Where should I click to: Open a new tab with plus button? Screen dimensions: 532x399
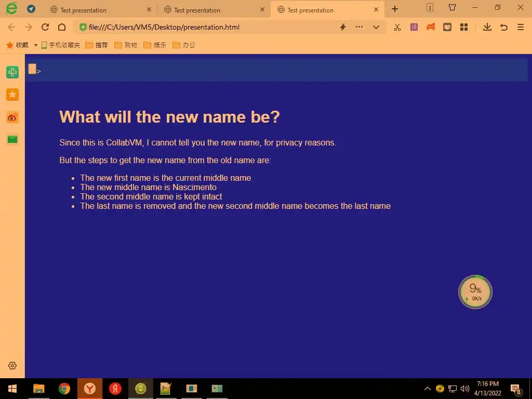(x=395, y=9)
